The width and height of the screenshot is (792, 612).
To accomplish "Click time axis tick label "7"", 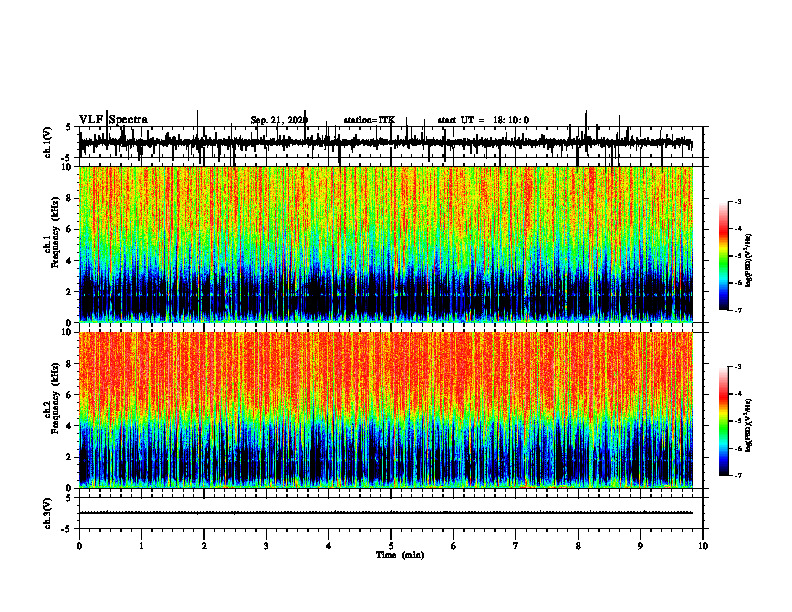I will pos(516,546).
